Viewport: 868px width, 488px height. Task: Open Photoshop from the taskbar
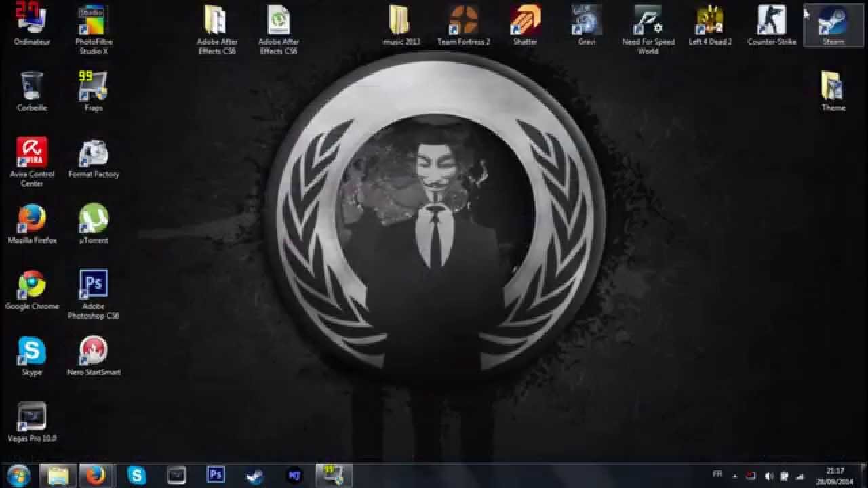216,476
